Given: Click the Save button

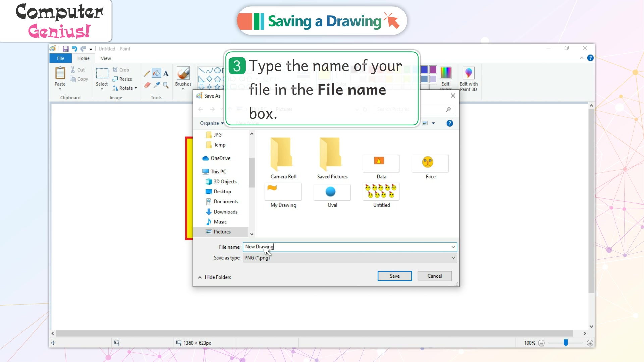Looking at the screenshot, I should point(394,276).
